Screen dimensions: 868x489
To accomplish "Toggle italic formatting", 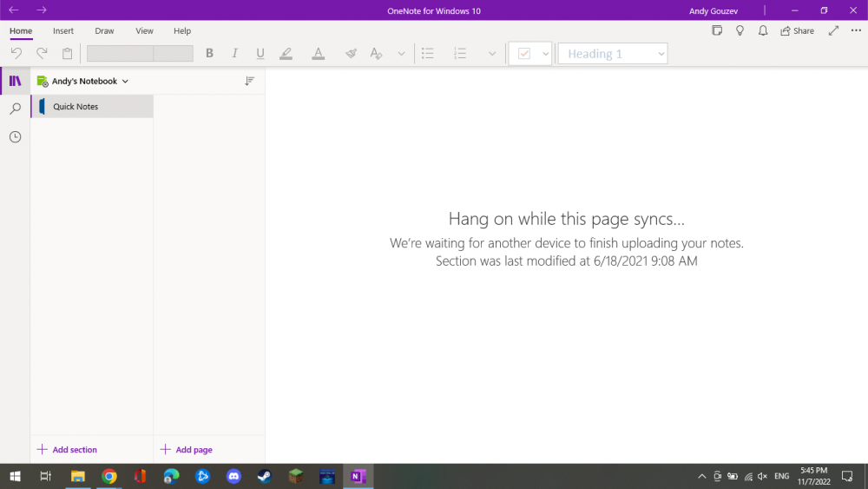I will [234, 54].
